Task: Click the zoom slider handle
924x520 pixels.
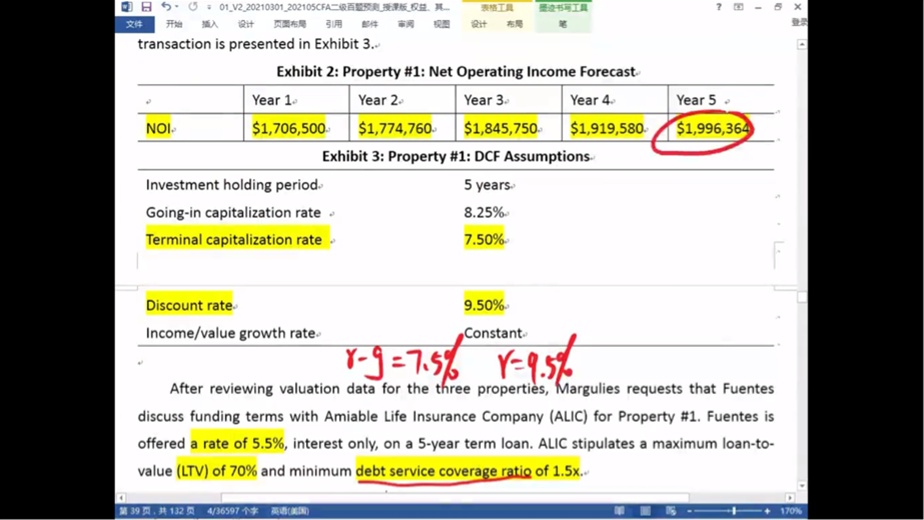Action: click(x=734, y=511)
